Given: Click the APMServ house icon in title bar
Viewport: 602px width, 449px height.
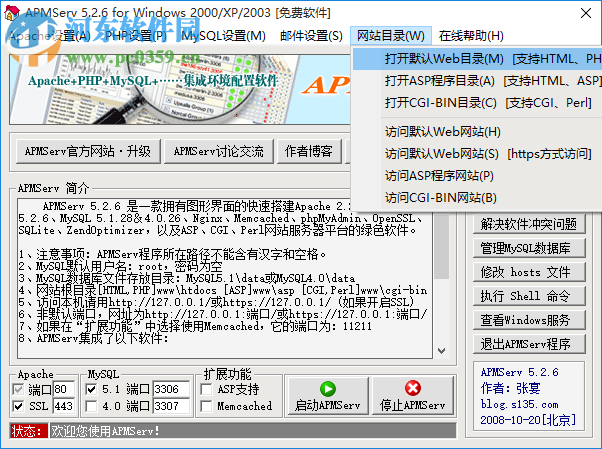Looking at the screenshot, I should [x=11, y=13].
